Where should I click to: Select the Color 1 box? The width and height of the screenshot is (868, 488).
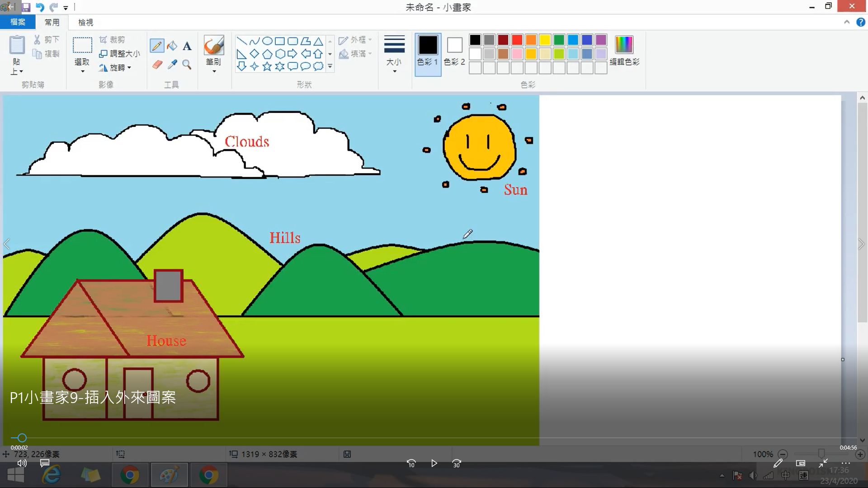click(x=428, y=54)
